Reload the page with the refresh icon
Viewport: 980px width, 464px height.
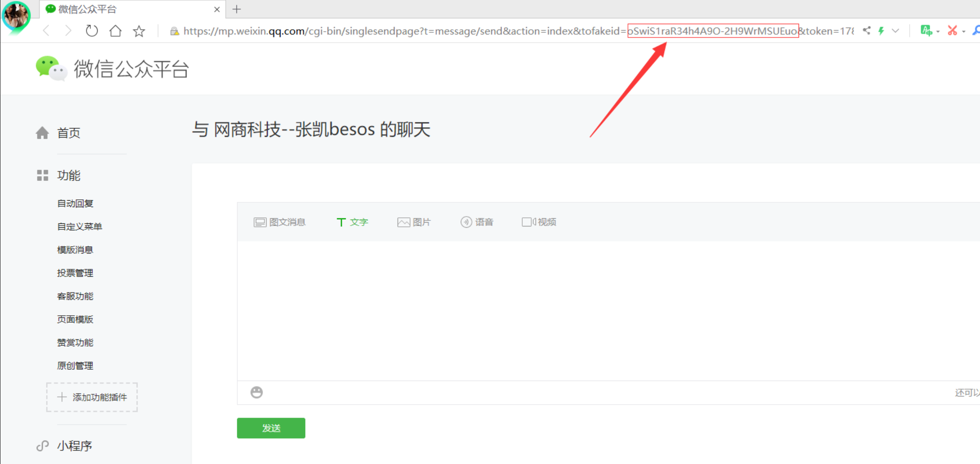[92, 31]
